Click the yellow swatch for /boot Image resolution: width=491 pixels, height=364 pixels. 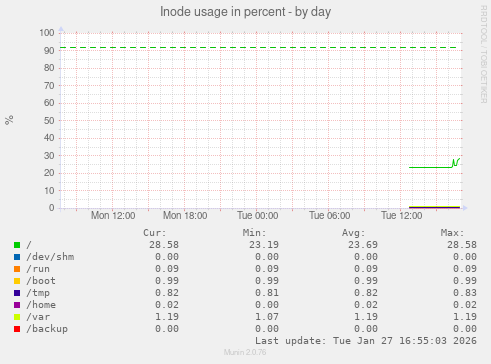click(17, 281)
